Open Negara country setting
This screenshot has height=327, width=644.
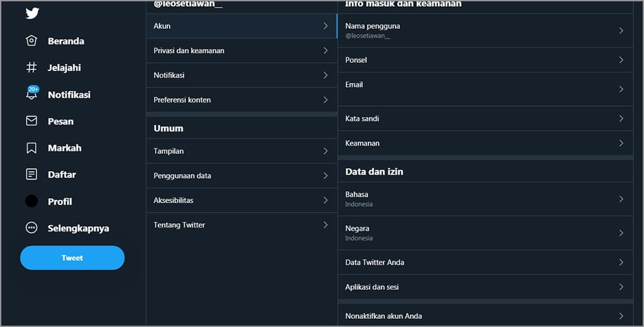[x=486, y=233]
